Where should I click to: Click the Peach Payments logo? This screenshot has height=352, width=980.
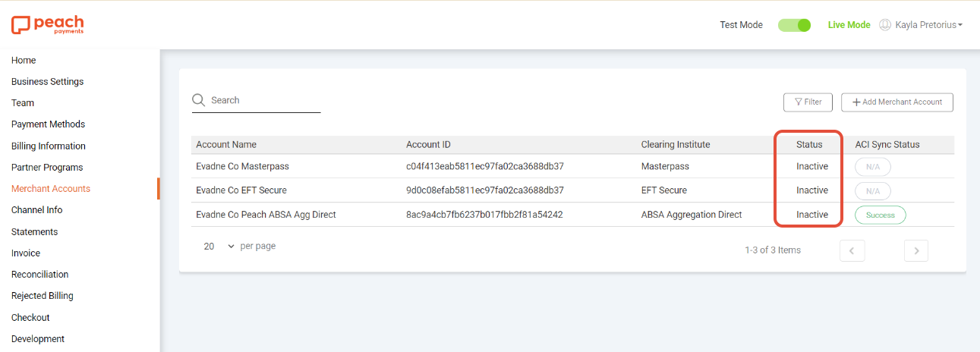(47, 25)
